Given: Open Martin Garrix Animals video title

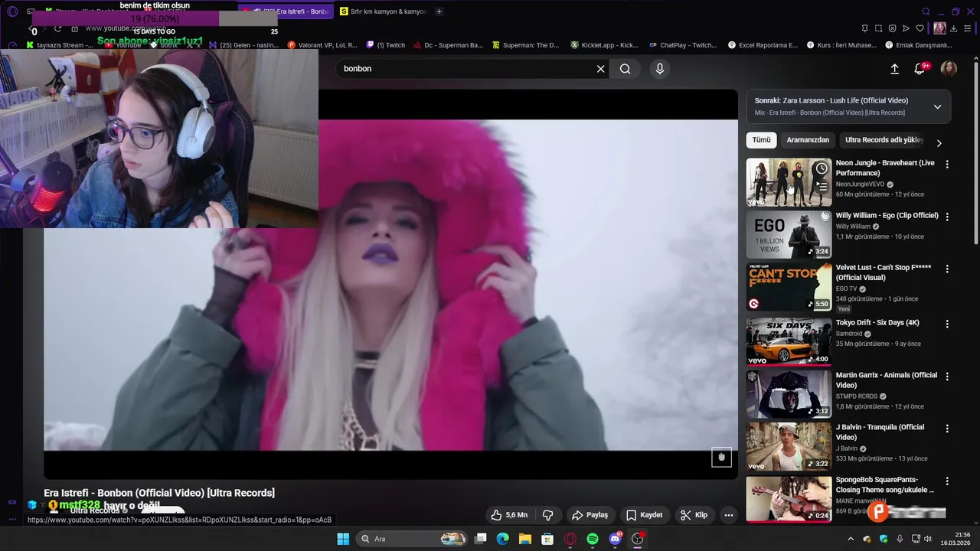Looking at the screenshot, I should tap(887, 380).
